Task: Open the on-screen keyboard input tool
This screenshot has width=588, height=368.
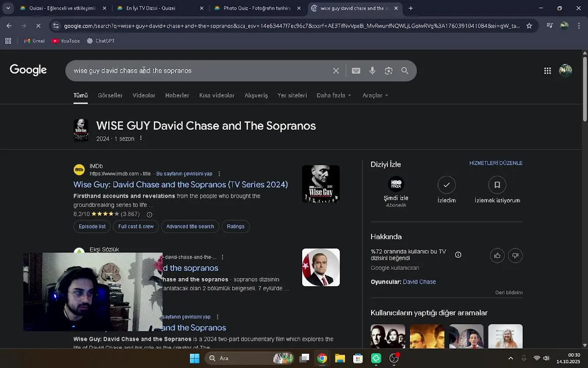Action: (x=356, y=71)
